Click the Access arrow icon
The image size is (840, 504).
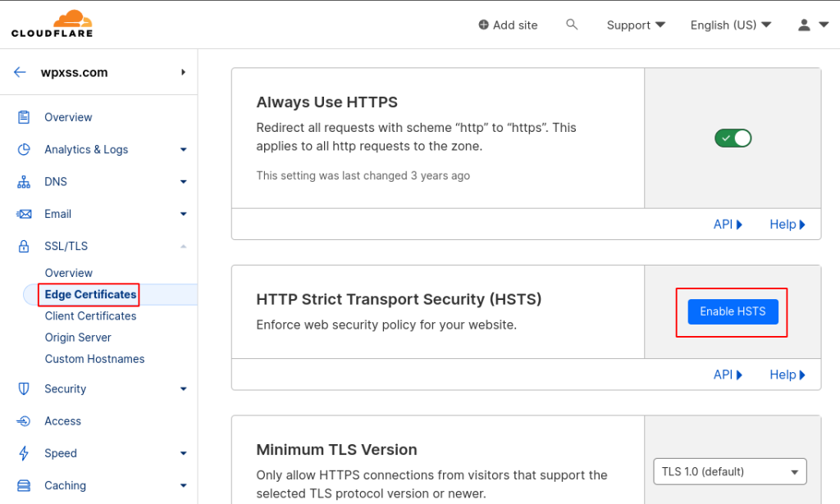(x=24, y=421)
